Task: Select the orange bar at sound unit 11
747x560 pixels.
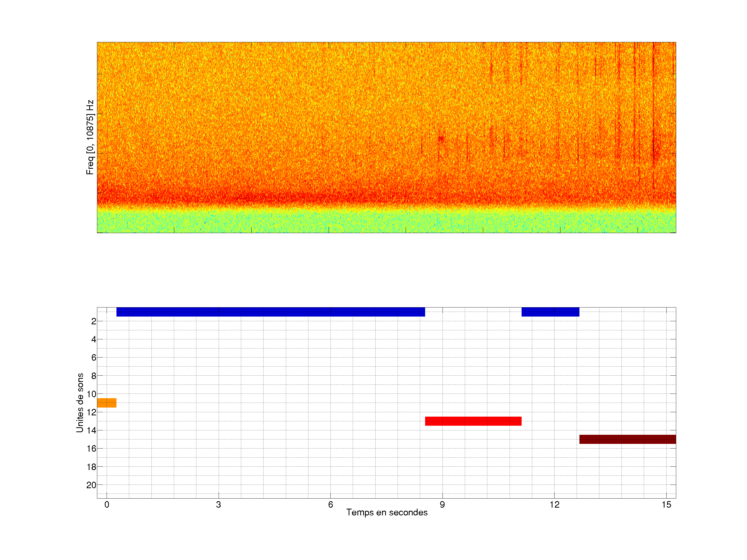Action: 107,403
